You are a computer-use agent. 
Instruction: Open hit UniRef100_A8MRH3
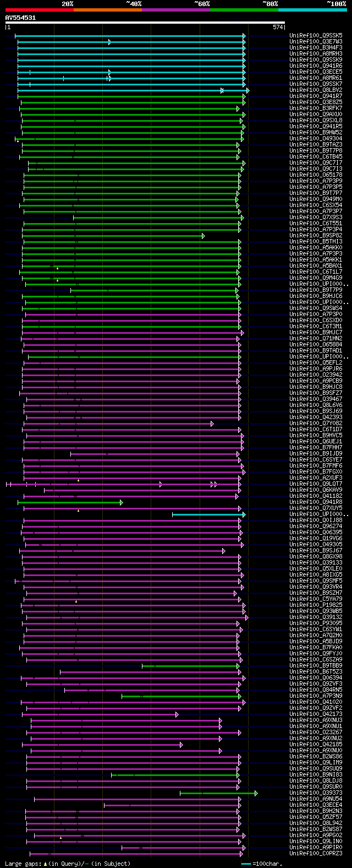316,53
